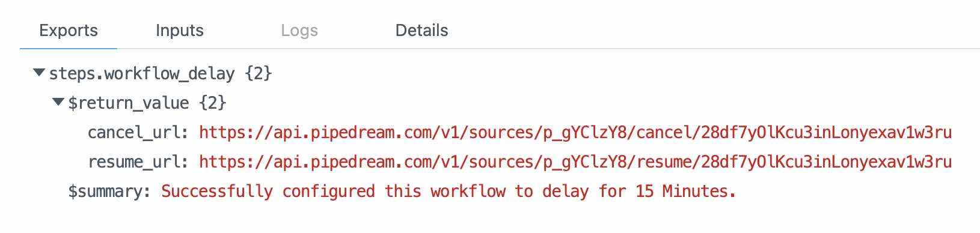View the Details tab

[x=421, y=31]
